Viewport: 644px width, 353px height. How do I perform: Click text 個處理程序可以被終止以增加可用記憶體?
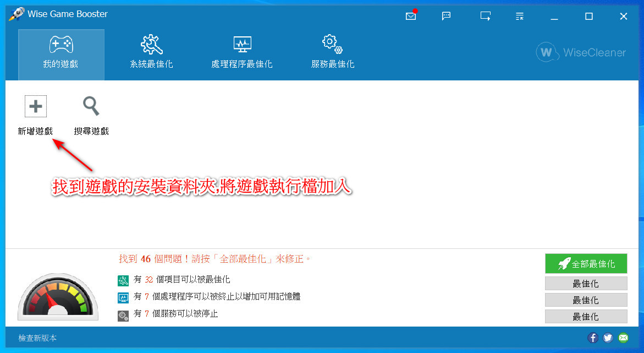(226, 297)
